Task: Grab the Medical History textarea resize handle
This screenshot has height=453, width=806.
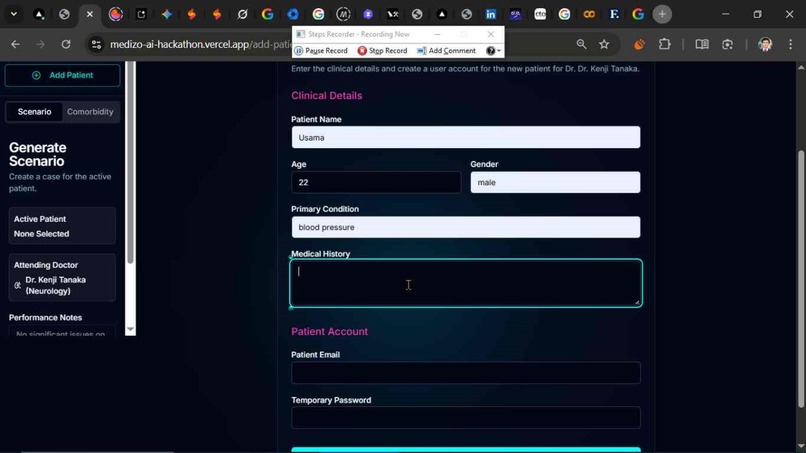Action: point(637,302)
